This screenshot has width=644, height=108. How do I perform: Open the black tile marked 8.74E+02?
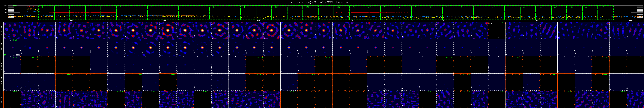coord(203,99)
